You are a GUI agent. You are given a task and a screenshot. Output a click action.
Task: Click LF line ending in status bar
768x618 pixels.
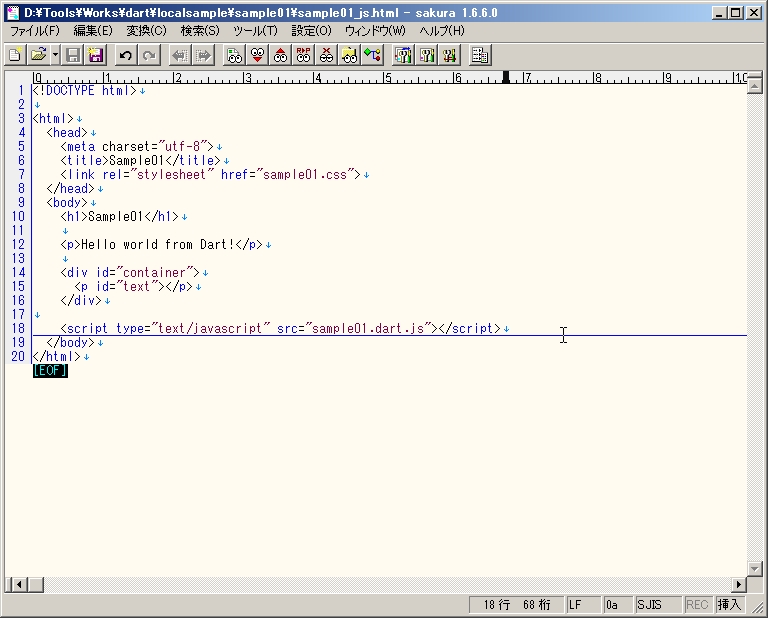click(x=584, y=605)
